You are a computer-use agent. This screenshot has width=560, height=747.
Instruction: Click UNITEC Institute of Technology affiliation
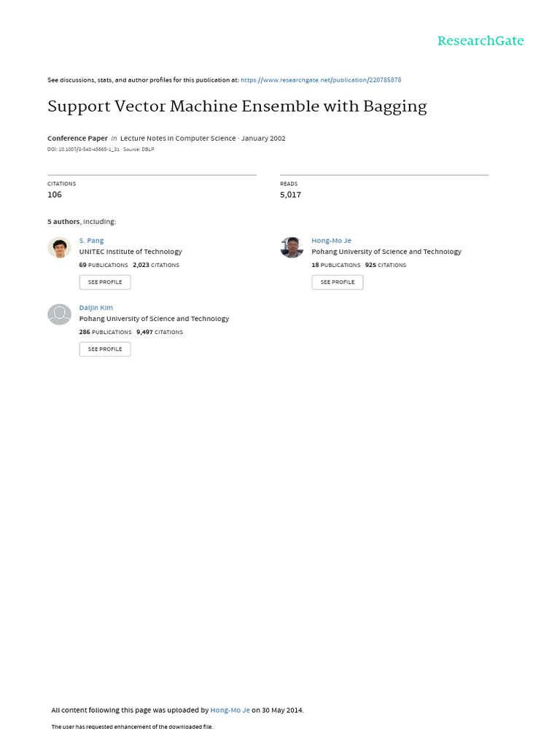click(131, 252)
